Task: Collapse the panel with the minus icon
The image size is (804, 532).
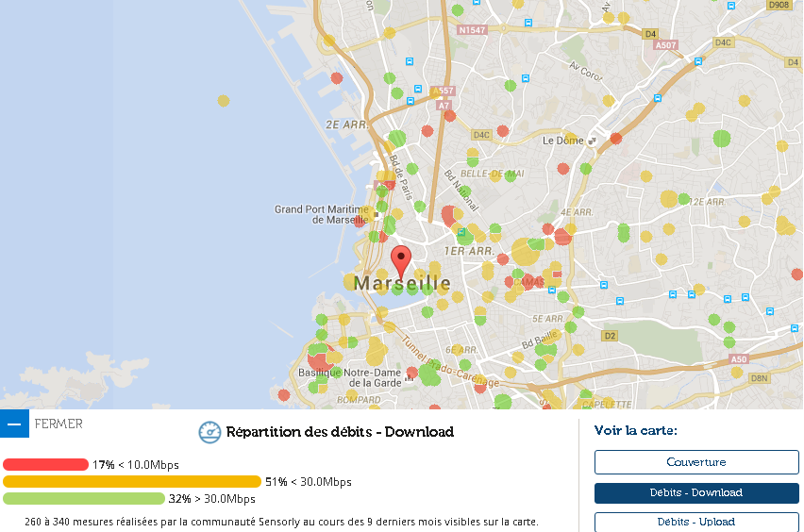Action: [x=14, y=424]
